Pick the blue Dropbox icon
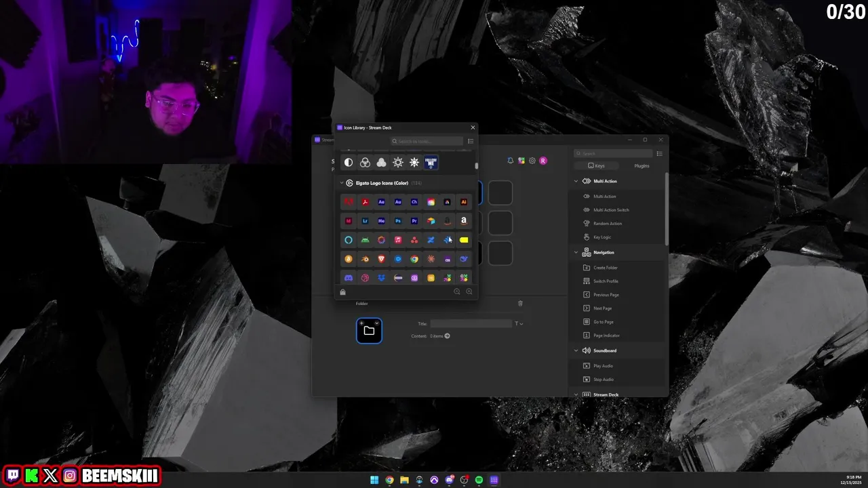The height and width of the screenshot is (488, 868). click(x=381, y=278)
